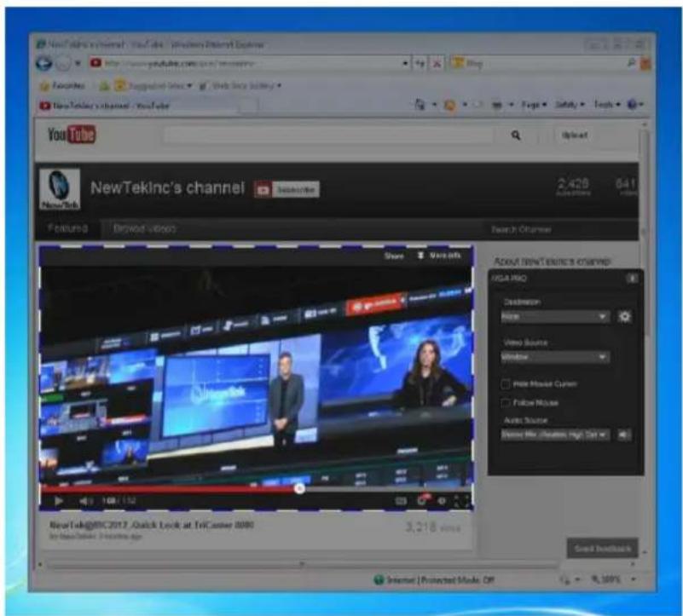
Task: Click the new tab button
Action: pos(248,106)
